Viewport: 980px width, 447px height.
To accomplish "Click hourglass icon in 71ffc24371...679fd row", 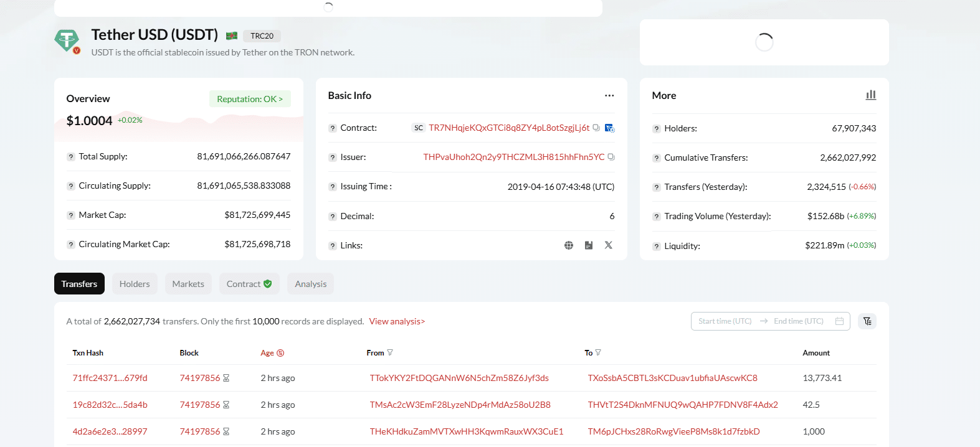I will tap(226, 378).
